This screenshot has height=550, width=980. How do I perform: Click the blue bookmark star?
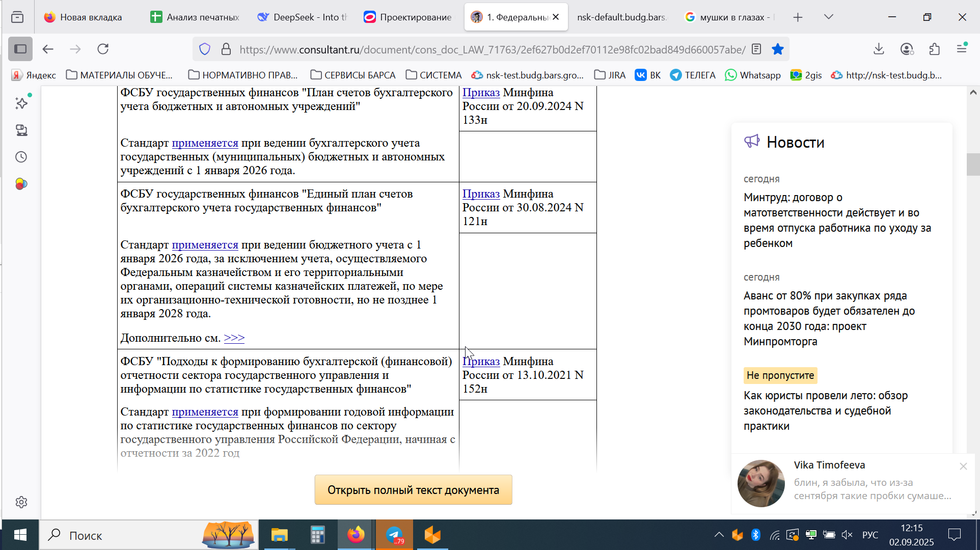point(778,49)
